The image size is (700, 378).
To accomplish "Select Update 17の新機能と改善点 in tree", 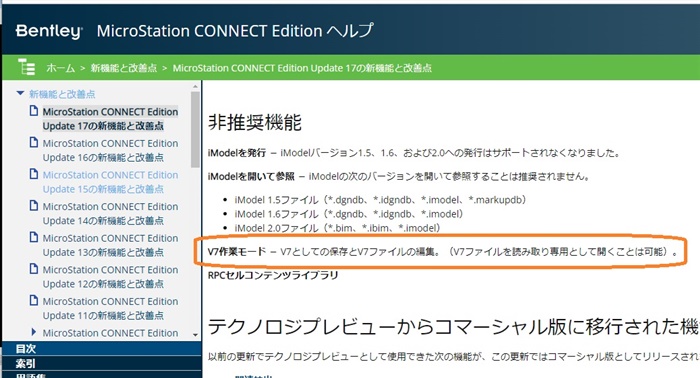I will coord(110,119).
